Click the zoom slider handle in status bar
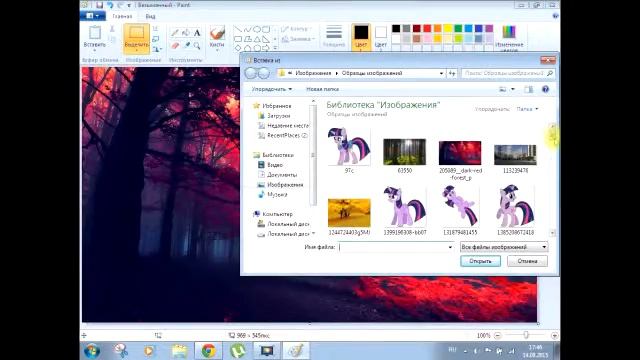The height and width of the screenshot is (360, 640). coord(526,335)
